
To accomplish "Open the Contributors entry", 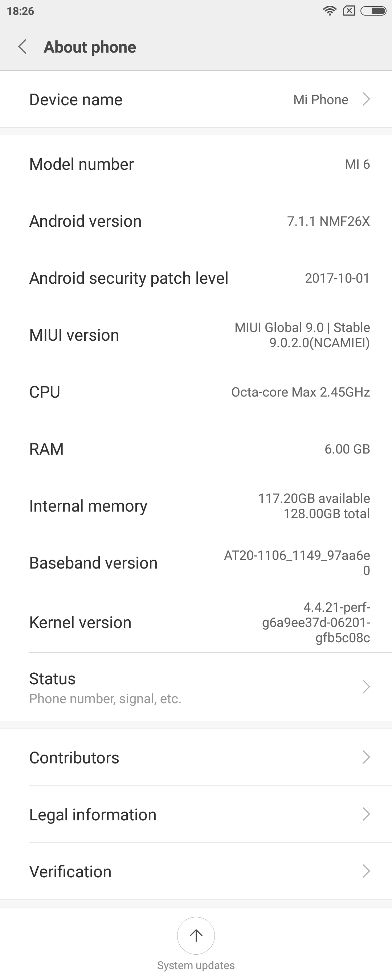I will [x=74, y=758].
